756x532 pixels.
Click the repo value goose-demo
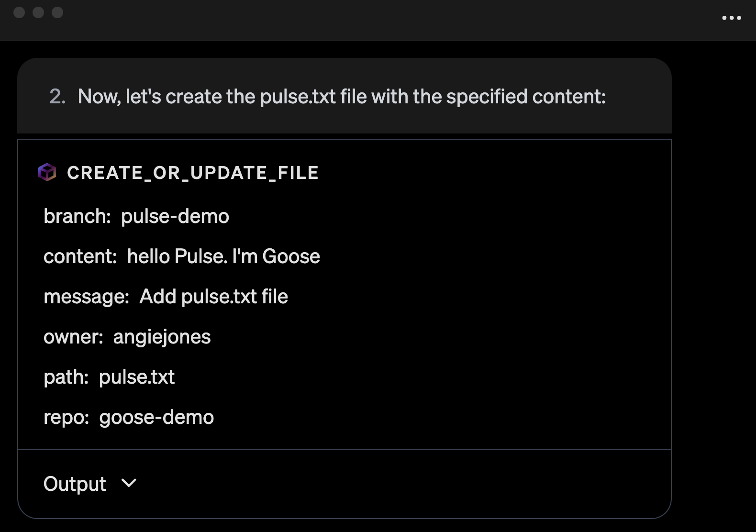point(156,417)
